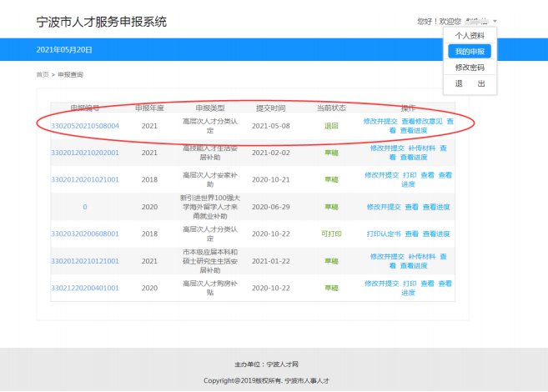Click the 退回 status text
This screenshot has height=392, width=548.
pos(331,126)
